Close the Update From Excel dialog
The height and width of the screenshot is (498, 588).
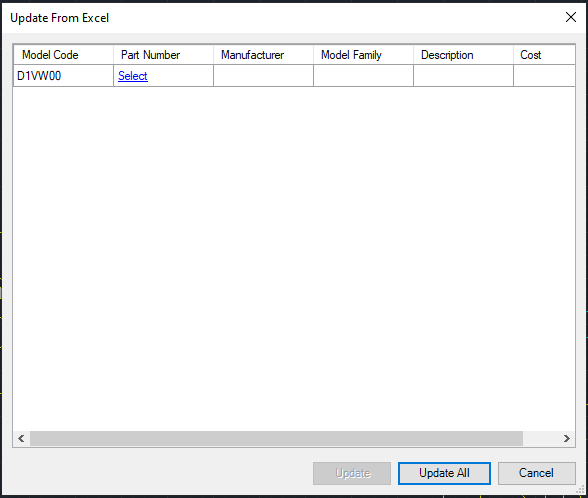[570, 17]
